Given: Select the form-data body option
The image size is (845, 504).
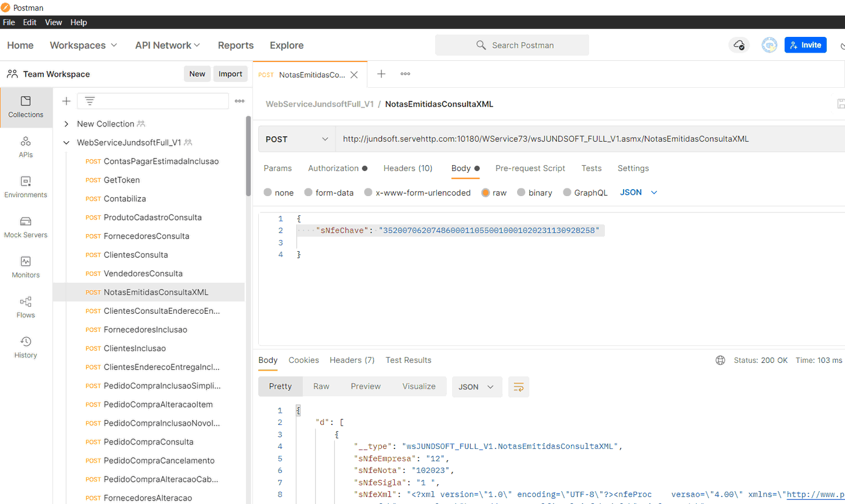Looking at the screenshot, I should [309, 193].
